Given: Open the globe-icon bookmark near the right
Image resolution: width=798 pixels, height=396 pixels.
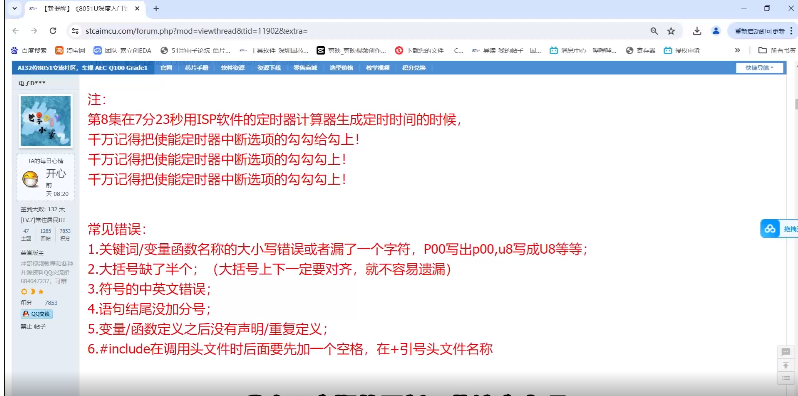Looking at the screenshot, I should click(641, 50).
